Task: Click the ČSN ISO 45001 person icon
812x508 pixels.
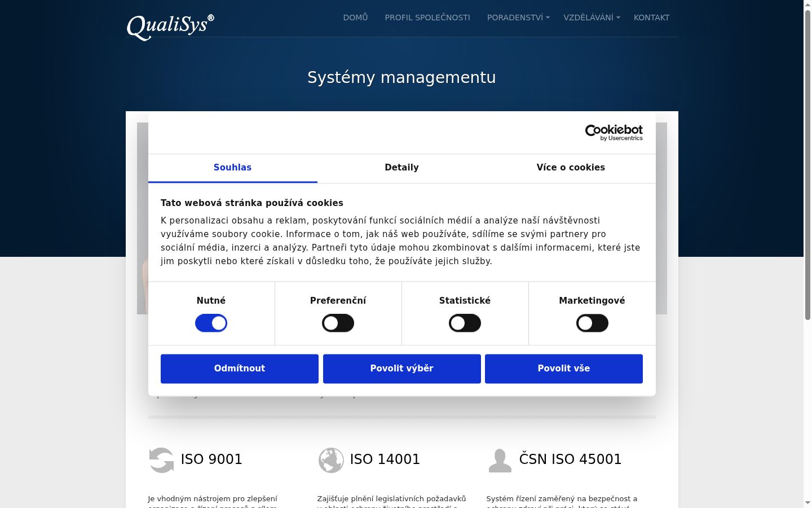Action: [500, 460]
